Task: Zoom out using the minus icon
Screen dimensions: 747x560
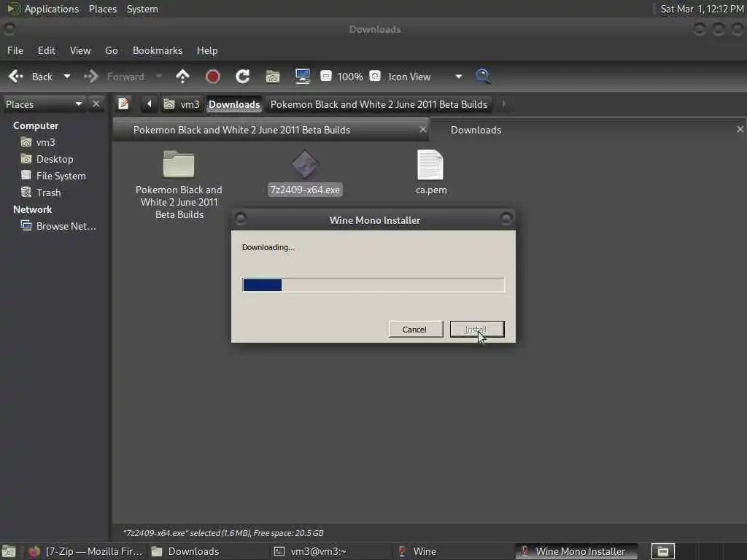Action: coord(326,76)
